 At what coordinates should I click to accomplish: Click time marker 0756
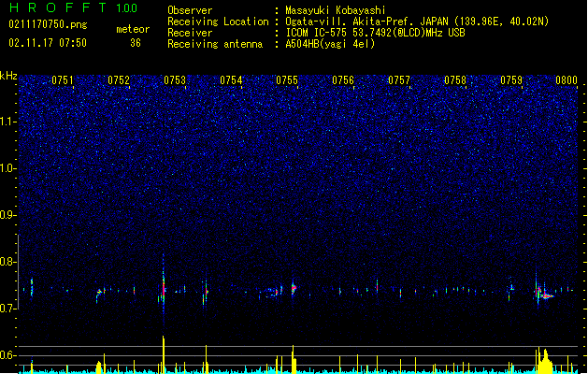click(x=343, y=80)
